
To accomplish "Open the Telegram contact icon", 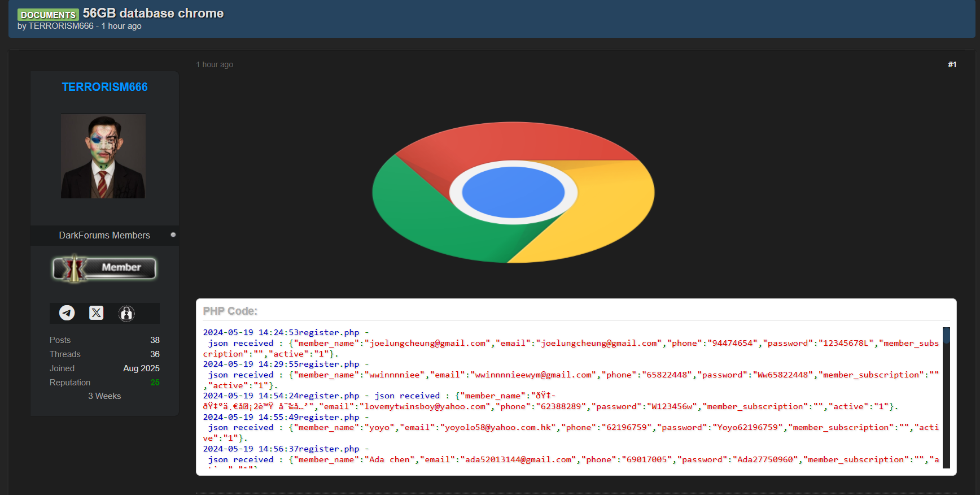I will [x=67, y=313].
